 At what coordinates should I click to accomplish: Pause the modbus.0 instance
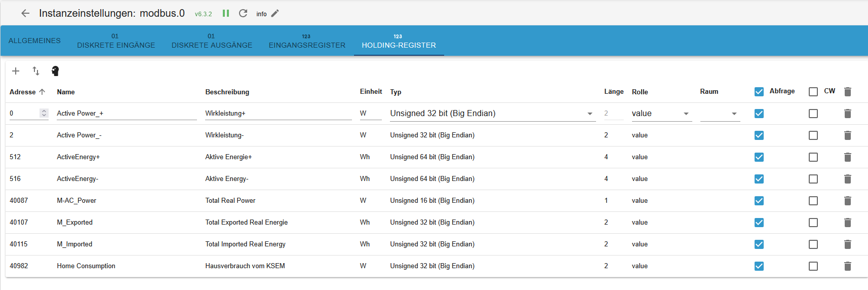coord(226,13)
